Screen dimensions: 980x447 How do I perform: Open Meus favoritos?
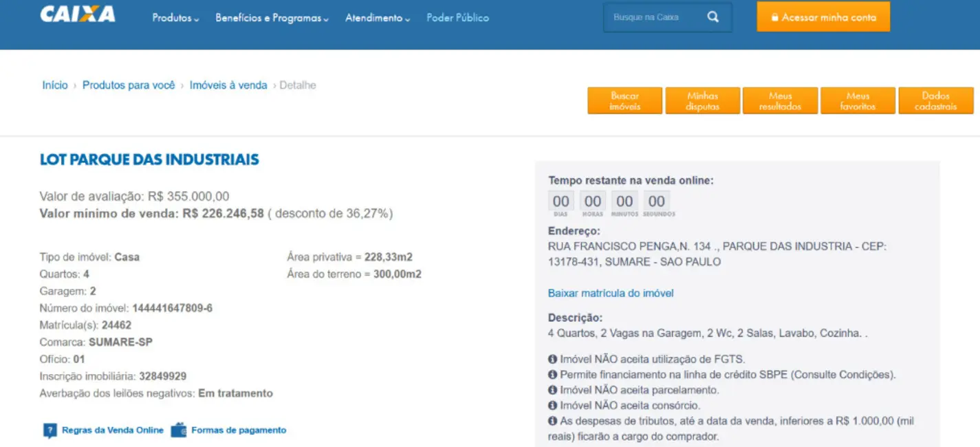click(858, 101)
